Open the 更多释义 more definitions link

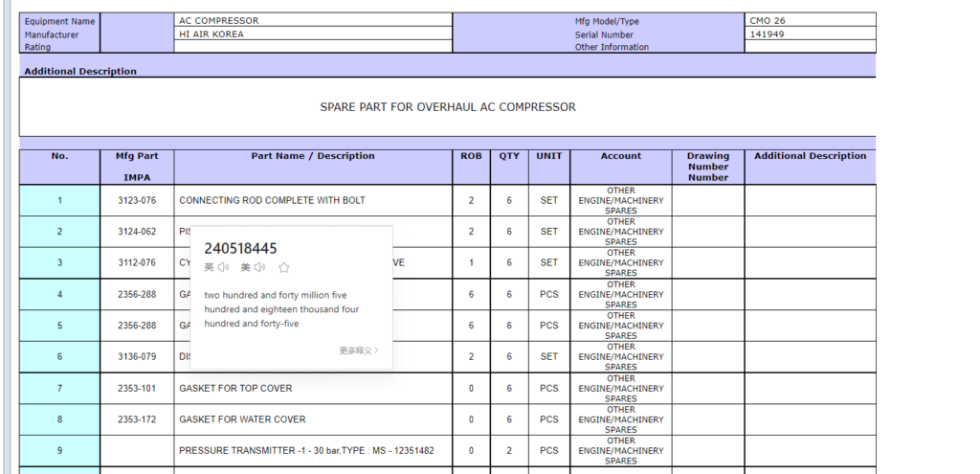358,350
